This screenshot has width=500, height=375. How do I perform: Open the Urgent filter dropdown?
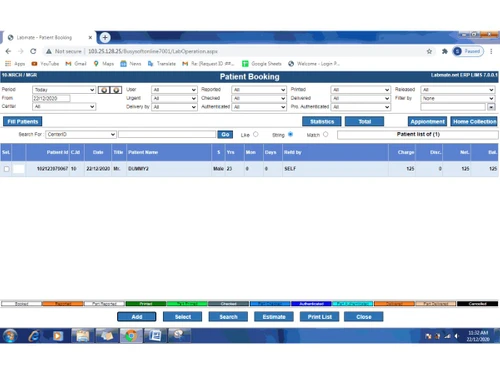174,98
